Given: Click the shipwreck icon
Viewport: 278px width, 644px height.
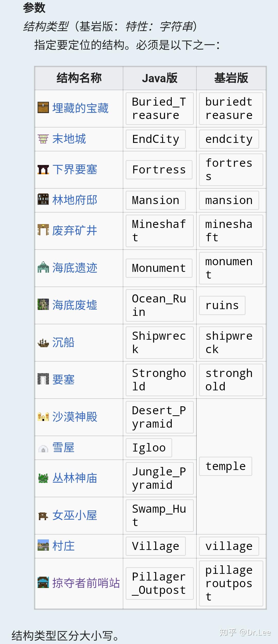Looking at the screenshot, I should point(43,342).
